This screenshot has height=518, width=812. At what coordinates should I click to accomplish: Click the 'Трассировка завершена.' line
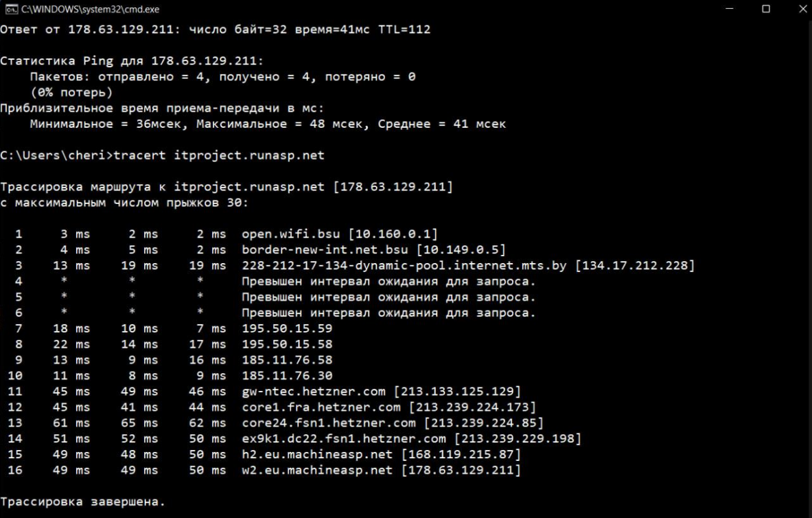click(82, 502)
